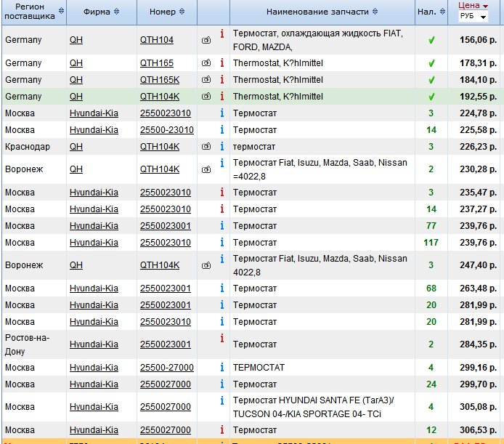Screen dimensions: 504x444
Task: Open QH brand link in Краснодар row
Action: pyautogui.click(x=76, y=145)
